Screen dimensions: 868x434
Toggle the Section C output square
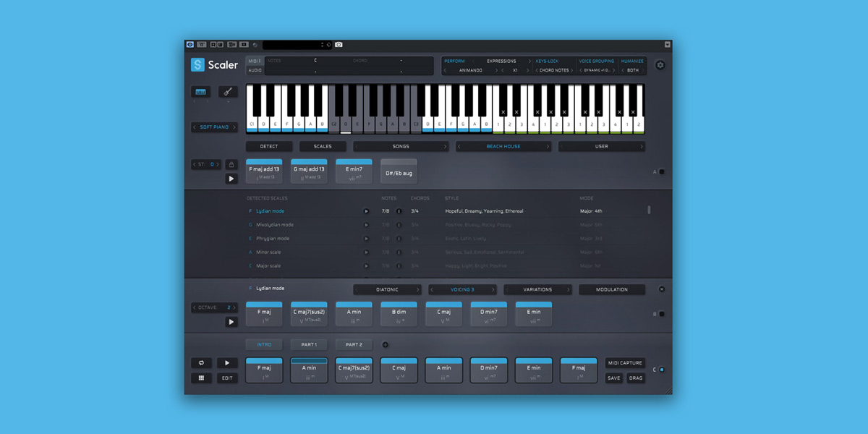pyautogui.click(x=663, y=369)
